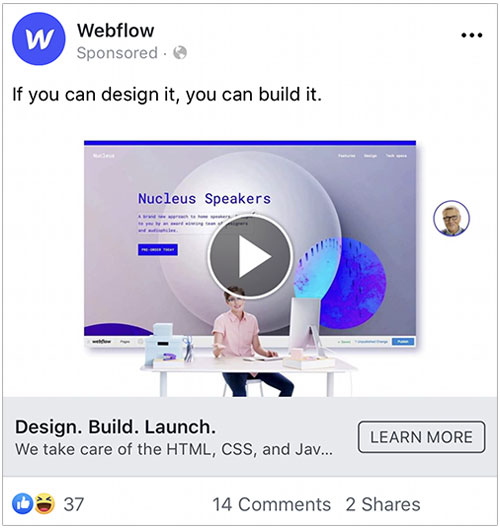Click the Webflow round logo avatar
Image resolution: width=500 pixels, height=529 pixels.
coord(39,38)
